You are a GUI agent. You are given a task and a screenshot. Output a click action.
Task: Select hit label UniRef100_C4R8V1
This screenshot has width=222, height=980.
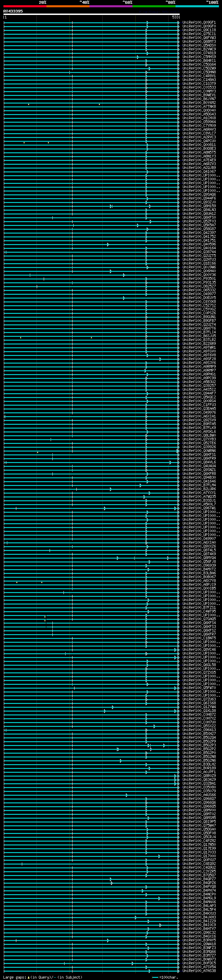(199, 76)
